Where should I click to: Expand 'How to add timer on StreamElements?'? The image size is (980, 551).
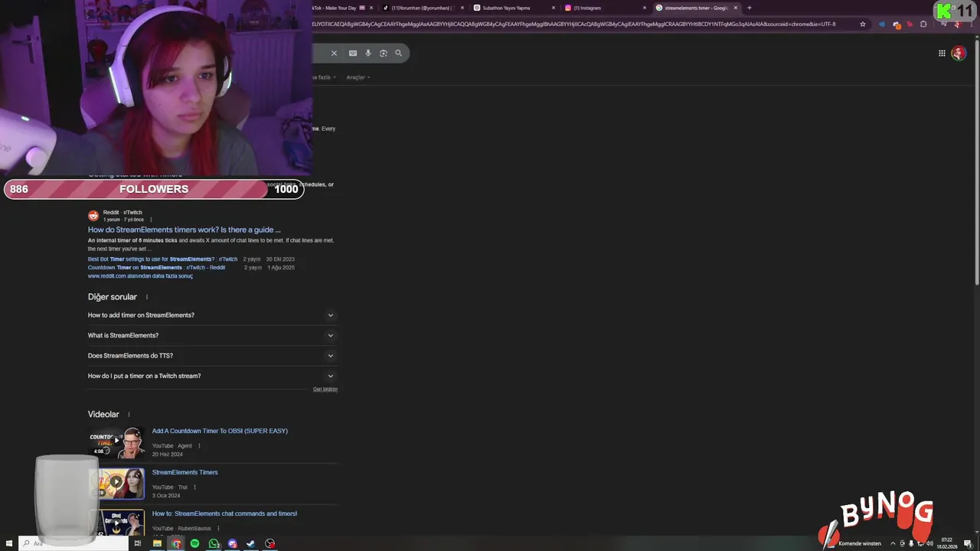tap(212, 315)
